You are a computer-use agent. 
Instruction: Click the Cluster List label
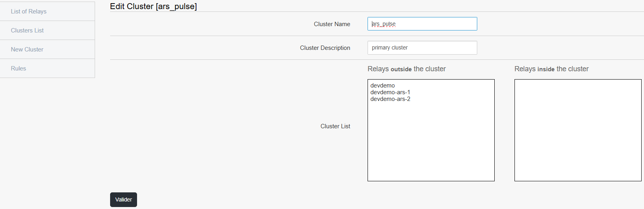coord(335,126)
